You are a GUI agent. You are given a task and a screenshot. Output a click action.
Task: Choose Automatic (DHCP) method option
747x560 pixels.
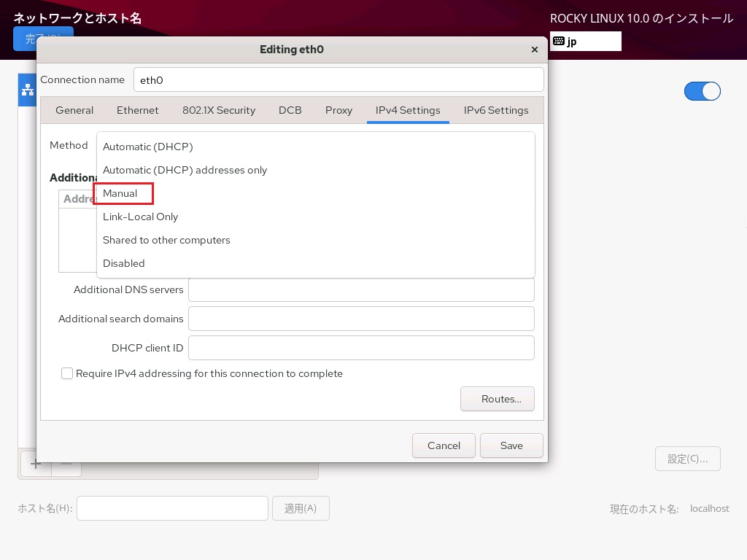(147, 147)
